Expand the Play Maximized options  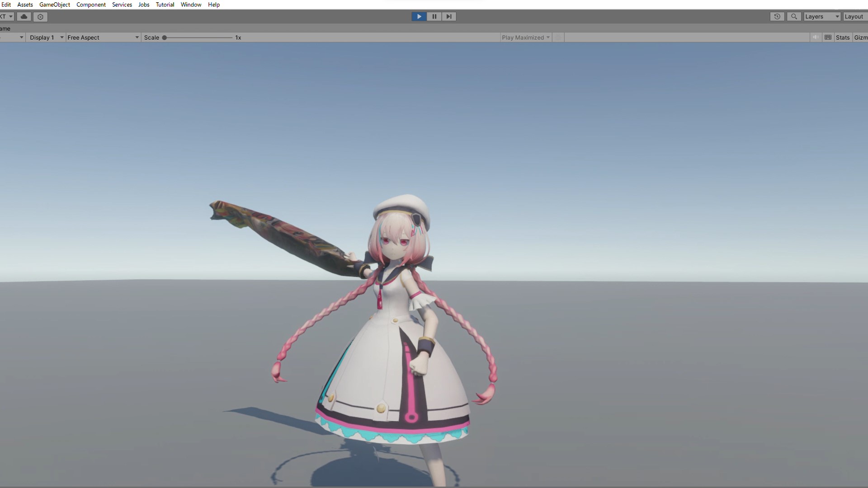525,38
